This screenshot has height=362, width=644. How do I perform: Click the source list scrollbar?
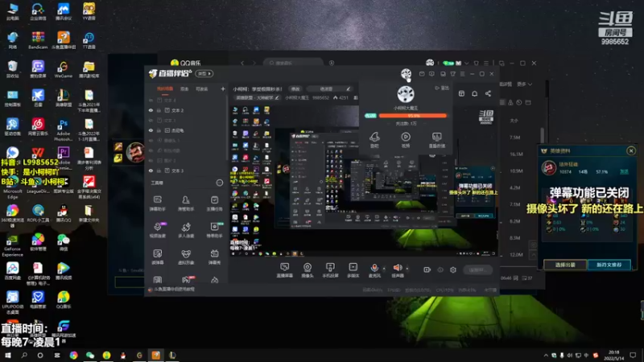tap(227, 127)
